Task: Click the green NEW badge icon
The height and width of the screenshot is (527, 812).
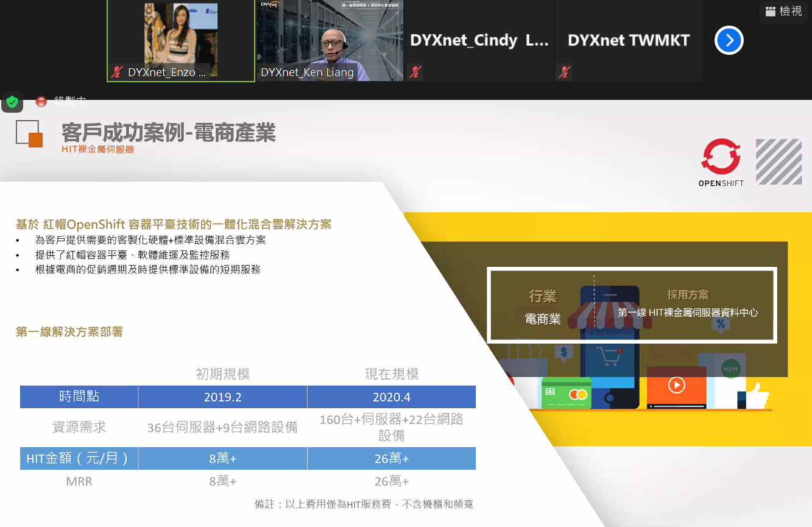Action: tap(730, 369)
